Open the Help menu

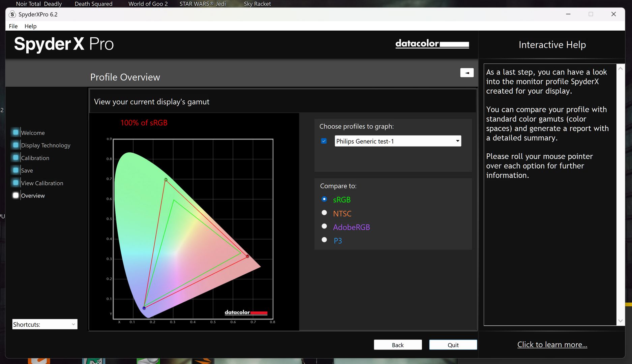pos(30,26)
